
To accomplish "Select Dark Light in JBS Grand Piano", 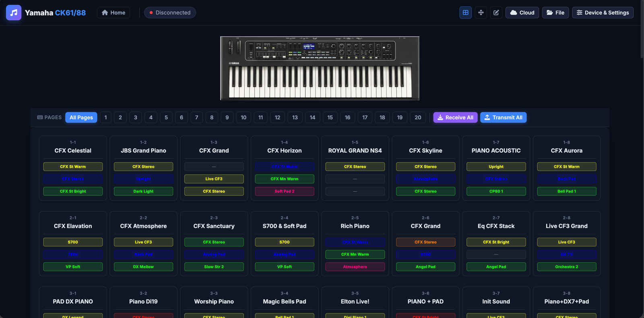I will [143, 191].
